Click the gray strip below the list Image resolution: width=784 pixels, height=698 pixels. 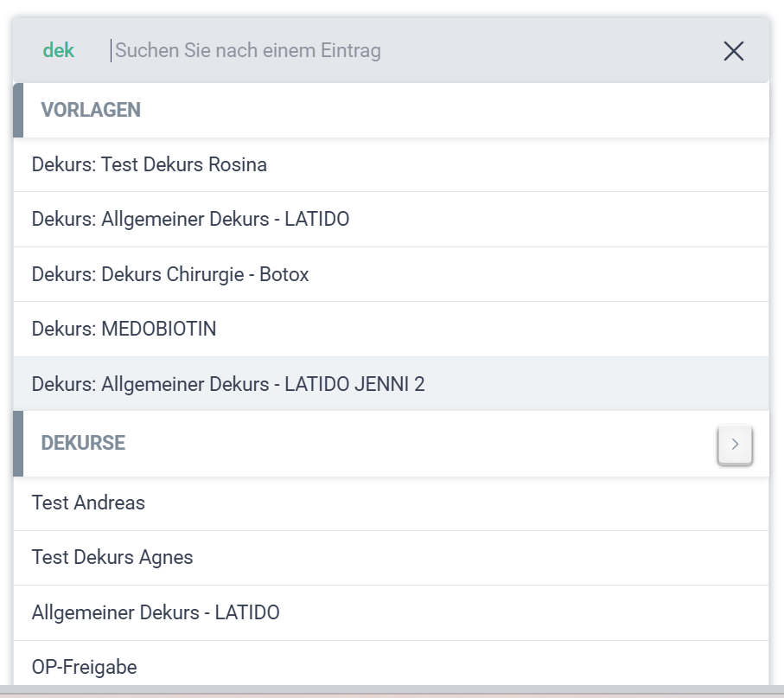(392, 691)
